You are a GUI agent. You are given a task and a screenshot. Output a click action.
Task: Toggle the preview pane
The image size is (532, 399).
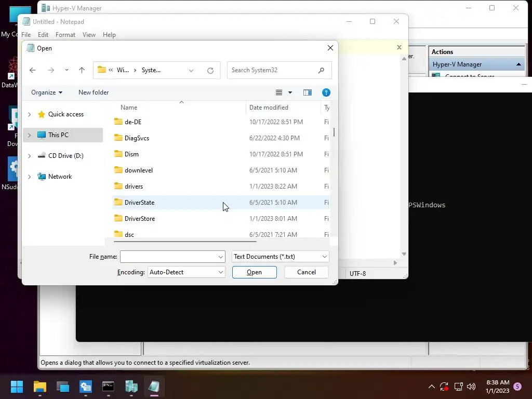(308, 92)
